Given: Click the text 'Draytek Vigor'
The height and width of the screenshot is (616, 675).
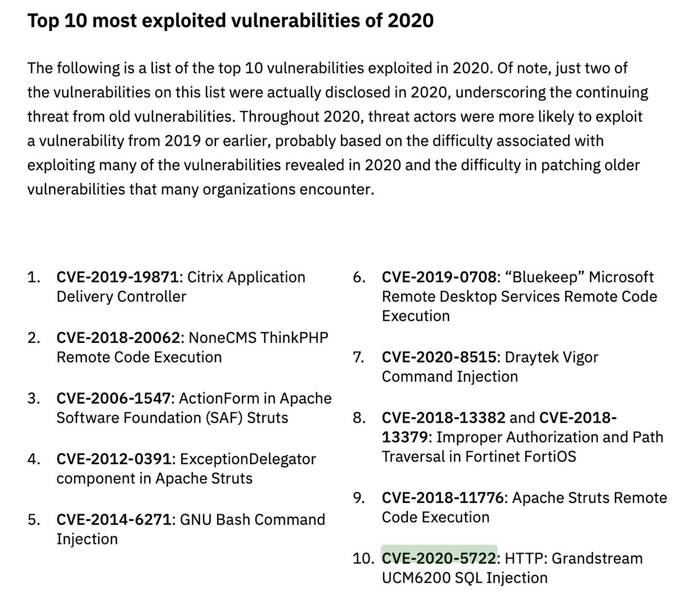Looking at the screenshot, I should pos(551,357).
